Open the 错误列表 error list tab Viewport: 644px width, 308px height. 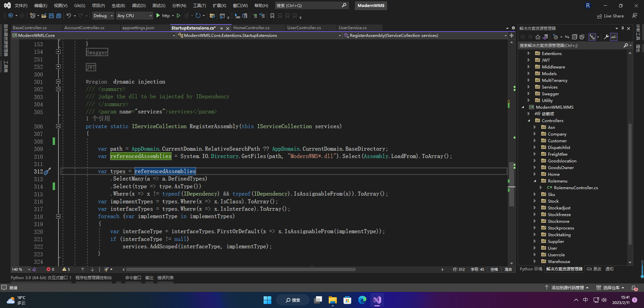(x=166, y=278)
